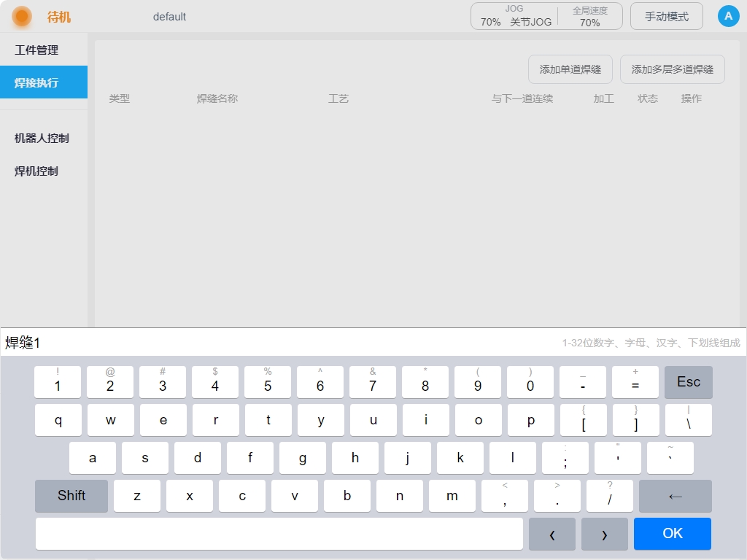747x560 pixels.
Task: Go to 机器人控制 section
Action: [42, 138]
